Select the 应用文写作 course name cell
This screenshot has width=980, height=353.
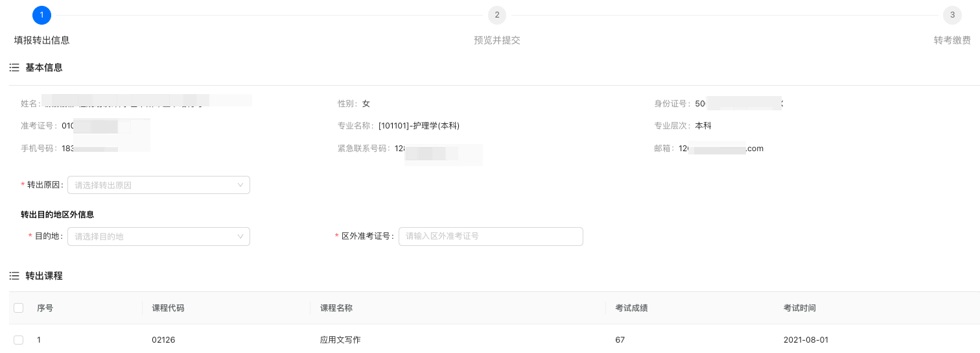tap(340, 340)
